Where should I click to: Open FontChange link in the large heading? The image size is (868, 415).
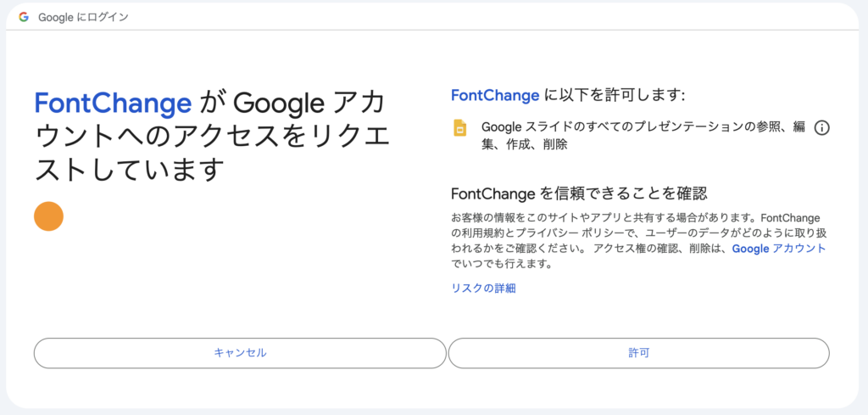pos(113,104)
